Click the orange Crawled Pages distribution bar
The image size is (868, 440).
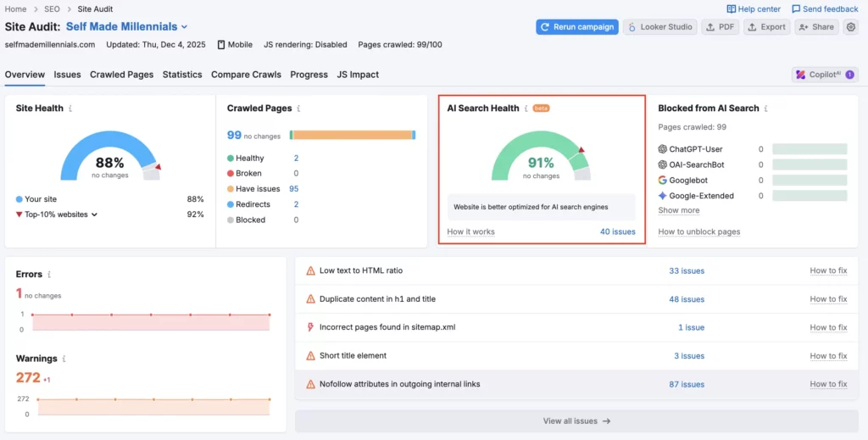[x=352, y=135]
